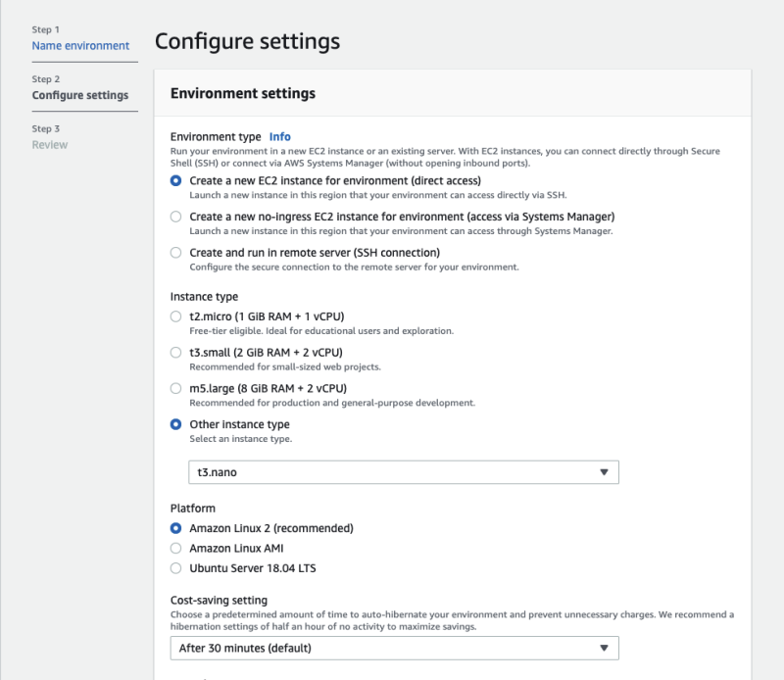Pick the t2.micro instance type
Screen dimensions: 784x680
[175, 316]
